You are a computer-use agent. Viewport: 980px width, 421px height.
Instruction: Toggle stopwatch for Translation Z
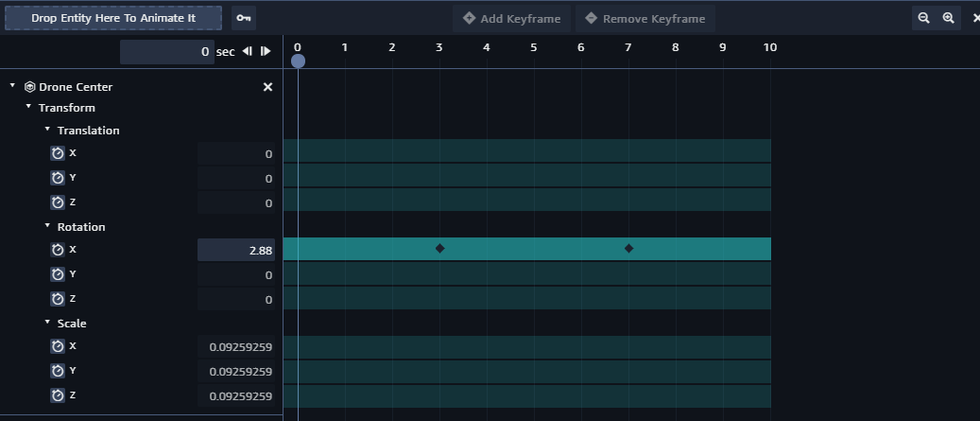tap(58, 202)
